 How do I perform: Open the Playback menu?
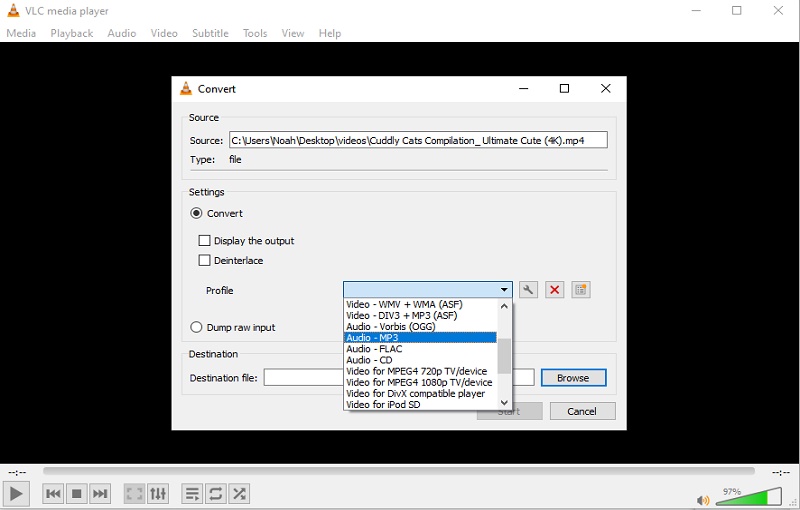pyautogui.click(x=71, y=33)
